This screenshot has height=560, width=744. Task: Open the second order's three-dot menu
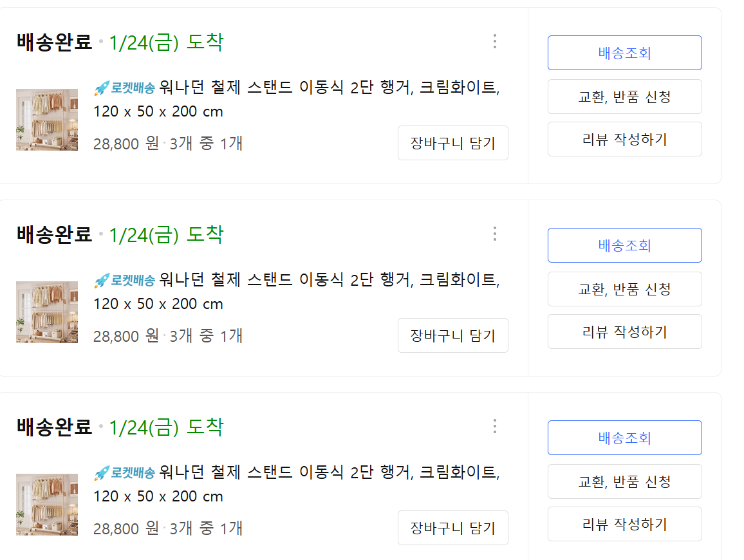[494, 234]
